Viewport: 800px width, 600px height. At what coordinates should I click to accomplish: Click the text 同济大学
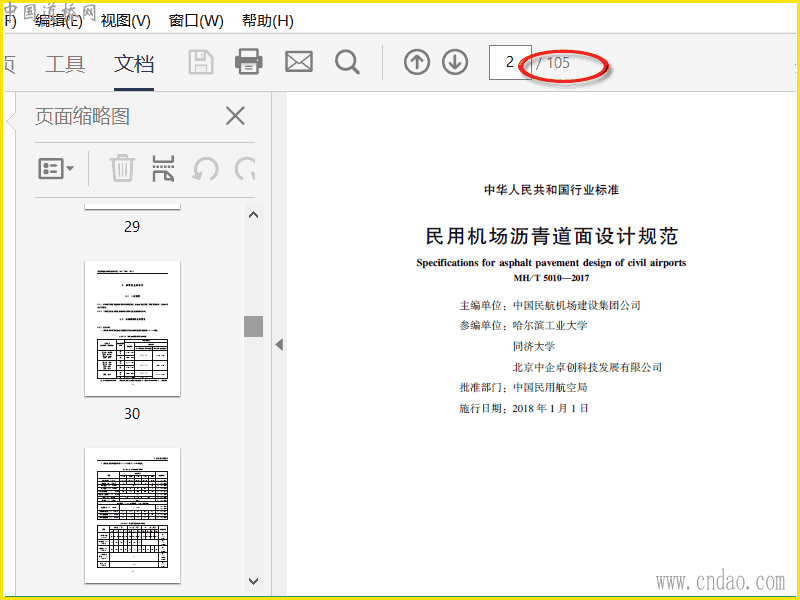pyautogui.click(x=534, y=346)
